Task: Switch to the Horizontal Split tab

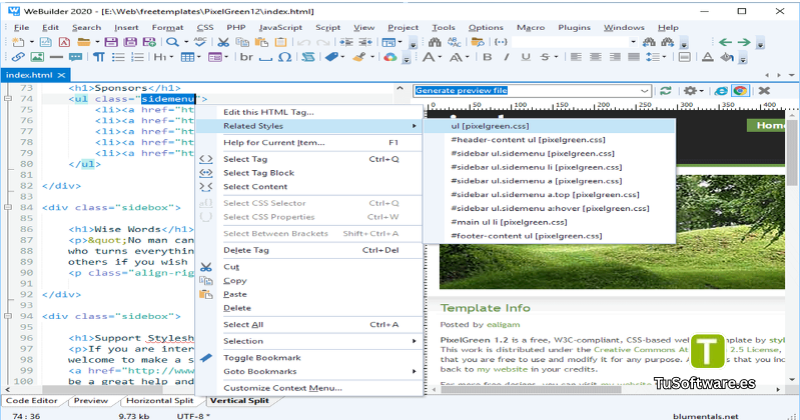Action: (x=160, y=401)
